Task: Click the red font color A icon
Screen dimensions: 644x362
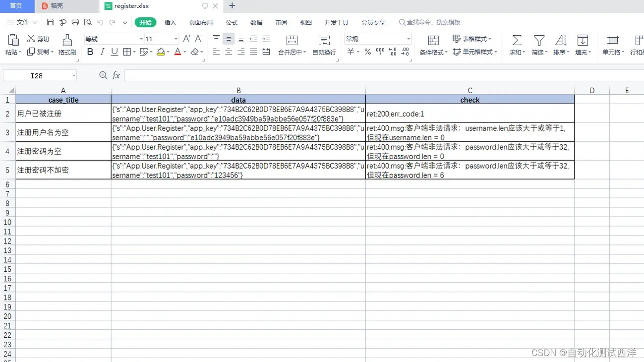Action: click(178, 52)
